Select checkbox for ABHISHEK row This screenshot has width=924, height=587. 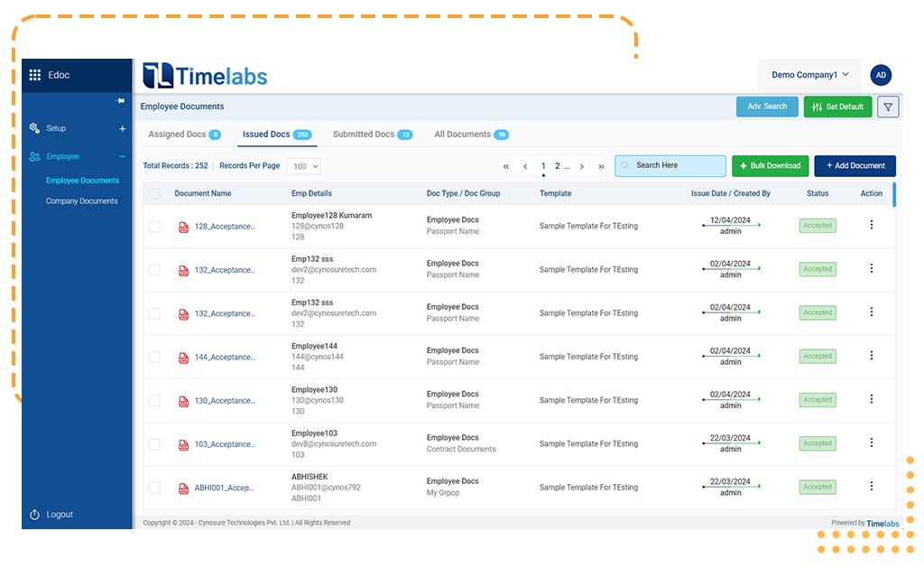point(154,488)
